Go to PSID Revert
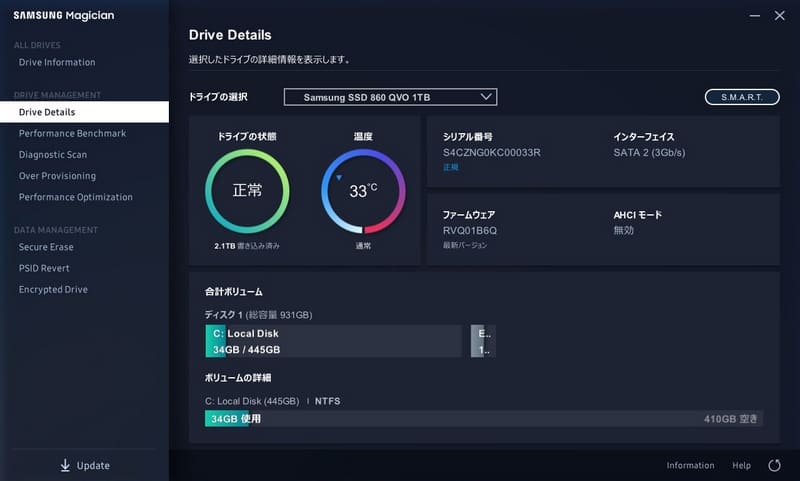 click(x=44, y=268)
